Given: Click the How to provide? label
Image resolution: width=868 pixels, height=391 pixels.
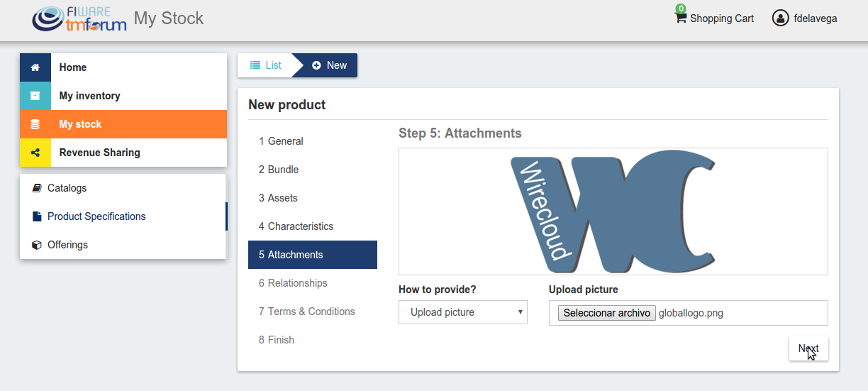Looking at the screenshot, I should [438, 290].
